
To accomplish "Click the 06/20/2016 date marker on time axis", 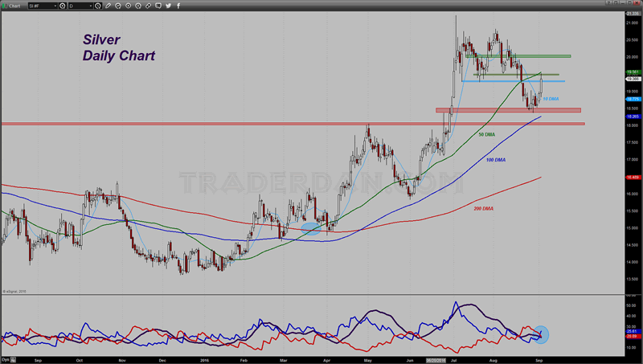I will tap(436, 360).
